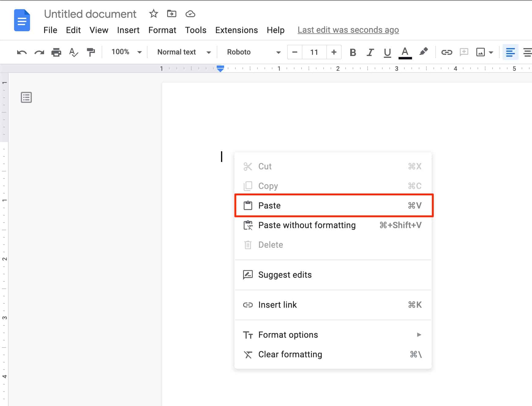The height and width of the screenshot is (406, 532).
Task: Run spelling and grammar check icon
Action: 74,52
